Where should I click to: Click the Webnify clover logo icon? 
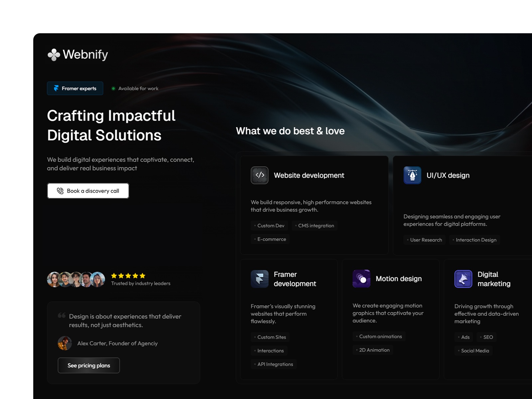54,55
